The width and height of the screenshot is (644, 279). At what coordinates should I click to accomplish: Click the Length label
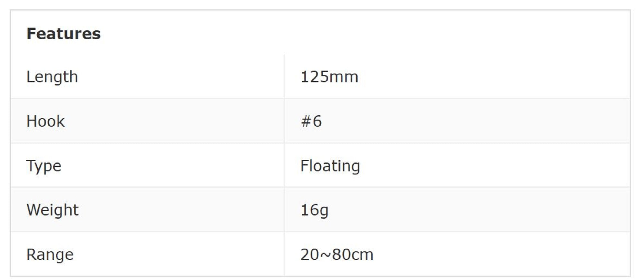[52, 77]
